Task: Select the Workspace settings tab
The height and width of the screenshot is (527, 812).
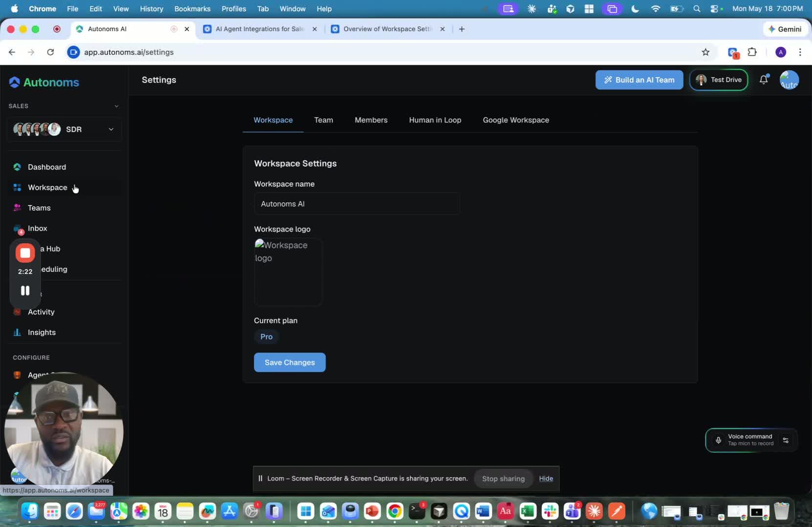Action: pyautogui.click(x=273, y=120)
